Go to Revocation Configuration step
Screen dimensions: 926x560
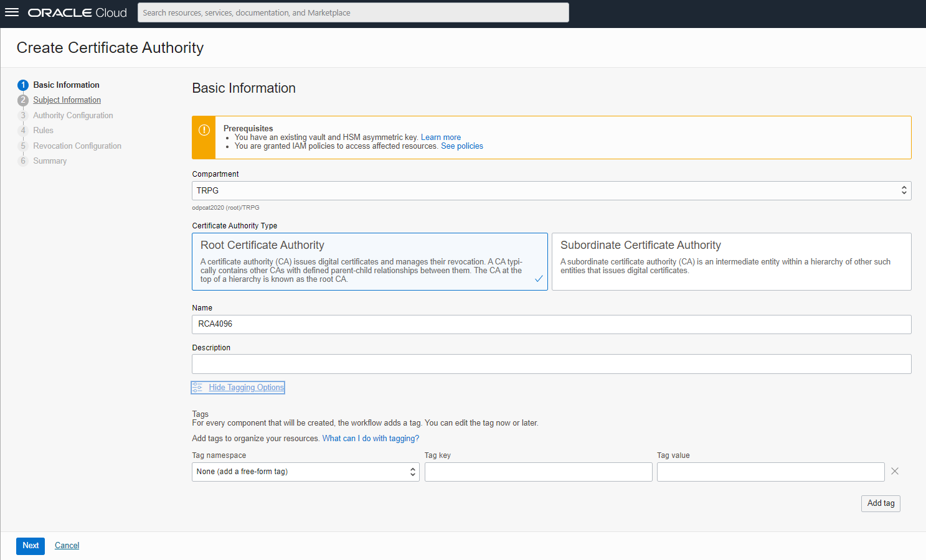[x=77, y=146]
